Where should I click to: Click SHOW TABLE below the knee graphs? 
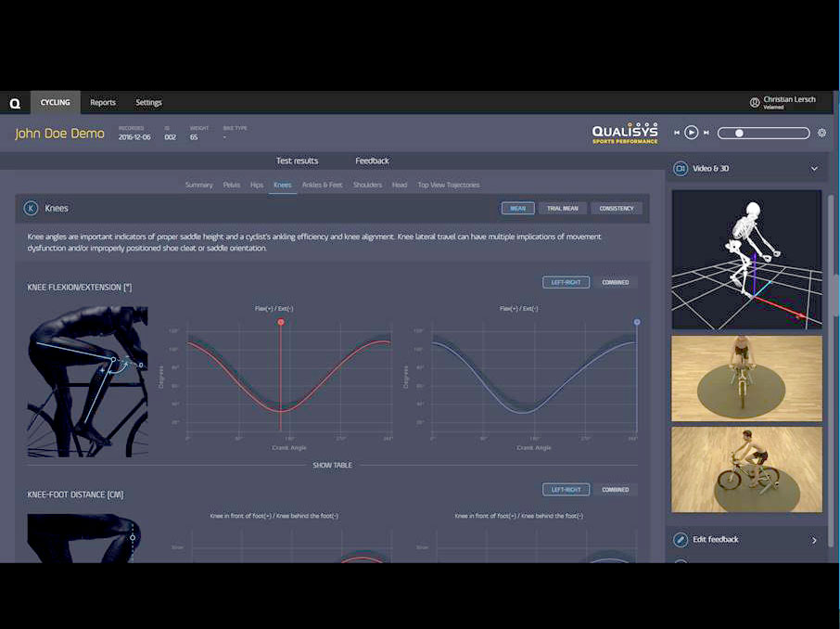tap(332, 466)
